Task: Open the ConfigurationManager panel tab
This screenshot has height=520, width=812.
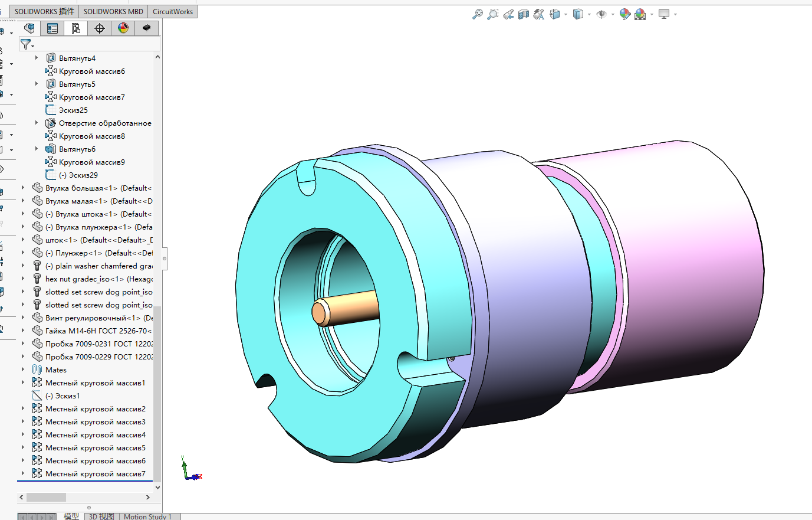Action: [x=76, y=28]
